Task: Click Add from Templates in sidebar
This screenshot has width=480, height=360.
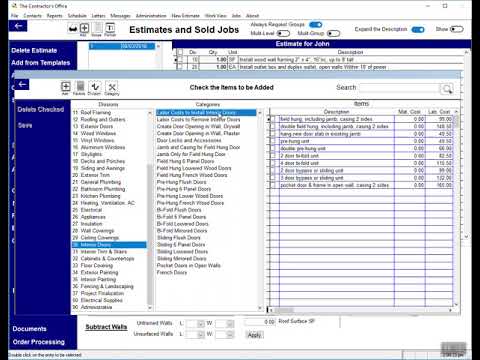Action: pyautogui.click(x=40, y=63)
